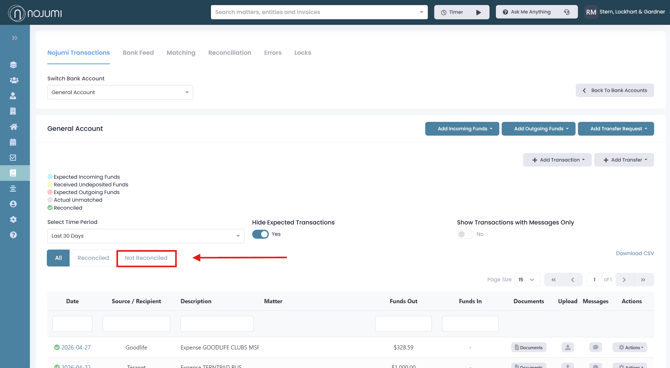Click the Funds In filter field
The width and height of the screenshot is (670, 368).
[470, 324]
